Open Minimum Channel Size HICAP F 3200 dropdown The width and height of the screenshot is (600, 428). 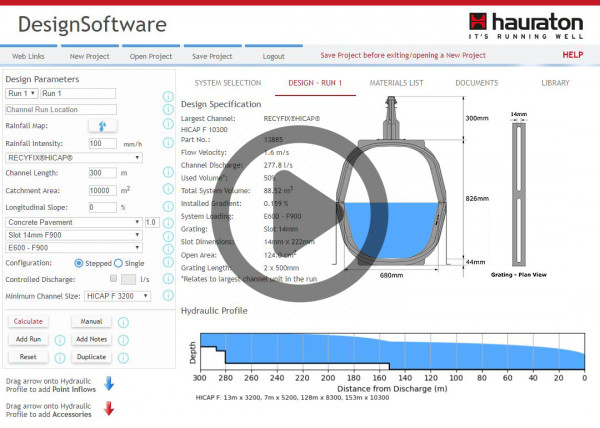click(117, 296)
